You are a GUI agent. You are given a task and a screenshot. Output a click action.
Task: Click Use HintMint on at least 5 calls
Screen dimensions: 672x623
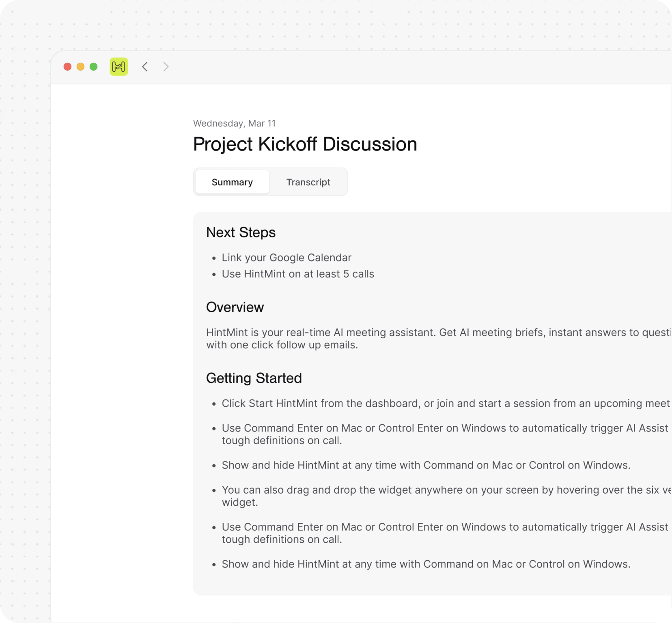click(298, 274)
